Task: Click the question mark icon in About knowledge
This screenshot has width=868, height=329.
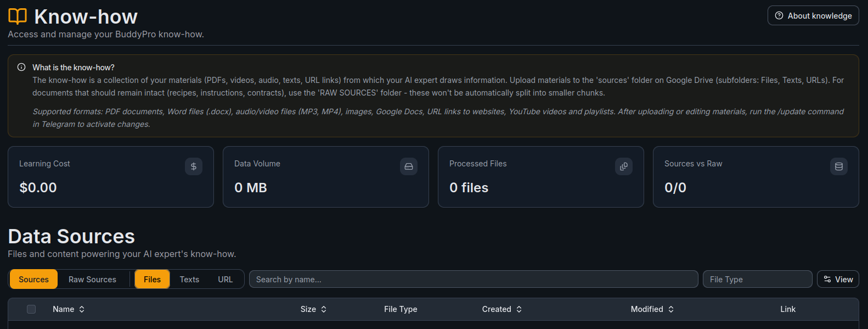Action: [779, 15]
